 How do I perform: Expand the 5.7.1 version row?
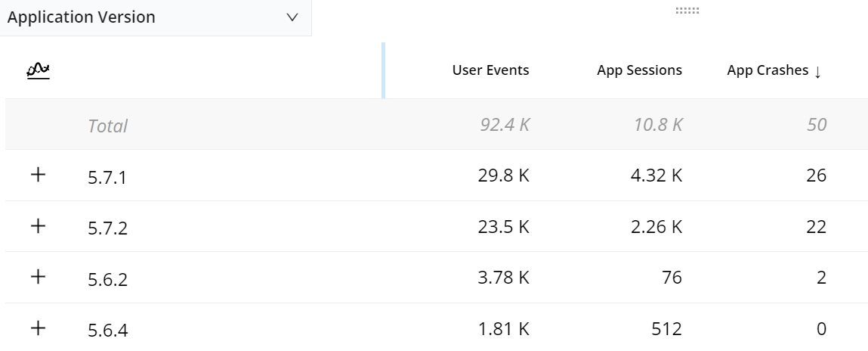coord(38,175)
